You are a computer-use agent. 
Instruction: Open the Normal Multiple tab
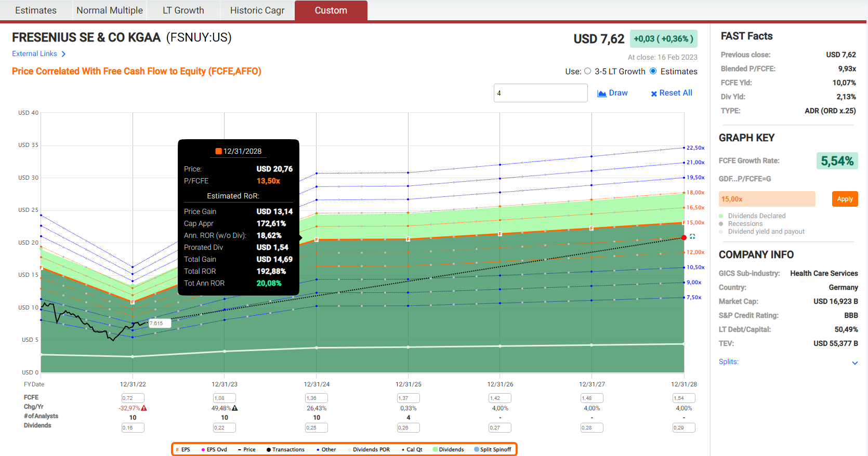pos(110,10)
